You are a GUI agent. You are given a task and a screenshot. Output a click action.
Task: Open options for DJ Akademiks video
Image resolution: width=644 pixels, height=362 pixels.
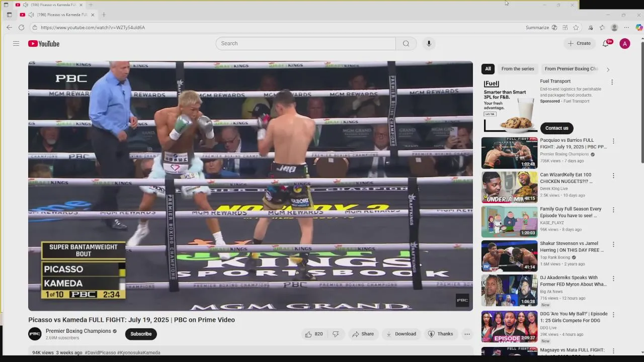[613, 279]
